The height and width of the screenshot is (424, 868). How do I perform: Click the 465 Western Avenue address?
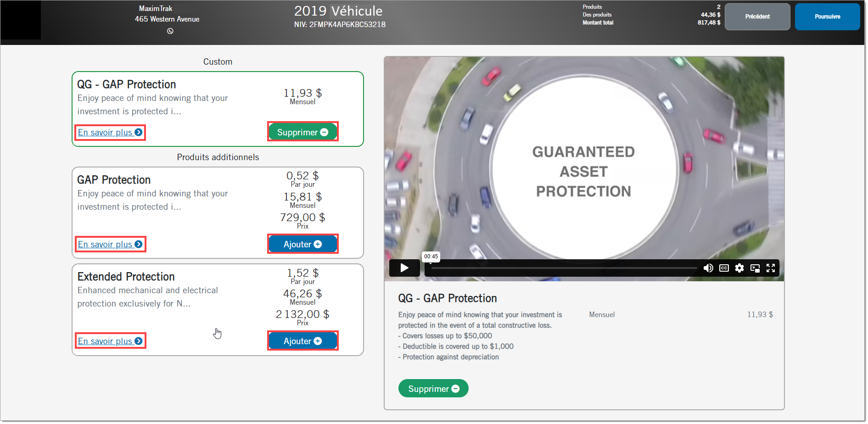pyautogui.click(x=167, y=19)
